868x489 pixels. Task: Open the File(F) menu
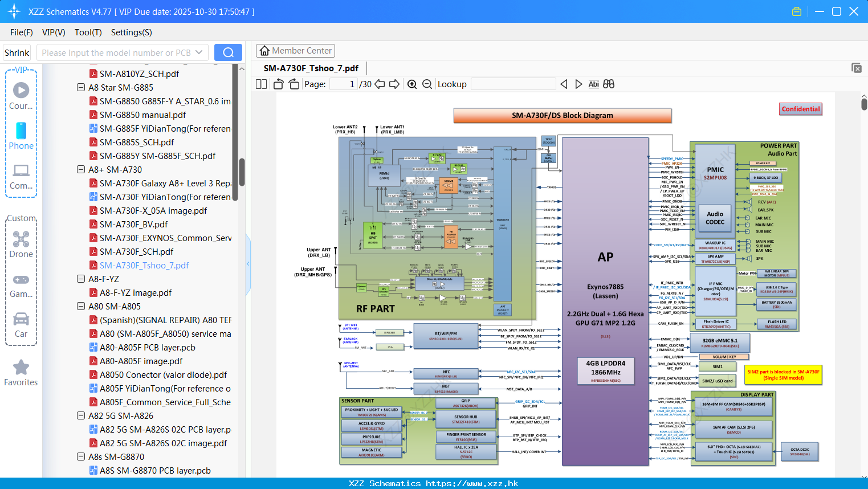click(22, 32)
